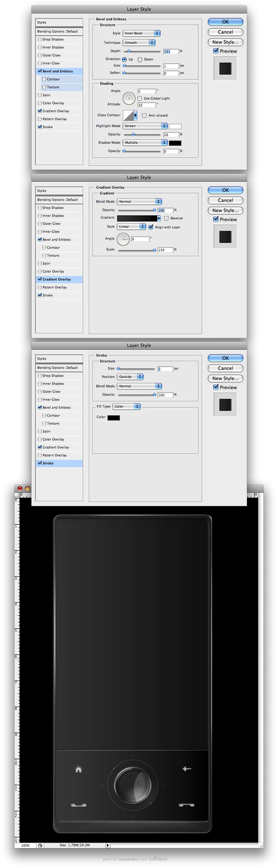Toggle the Reverse checkbox in the Gradient Overlay dialog
Viewport: 278px width, 868px height.
point(166,218)
